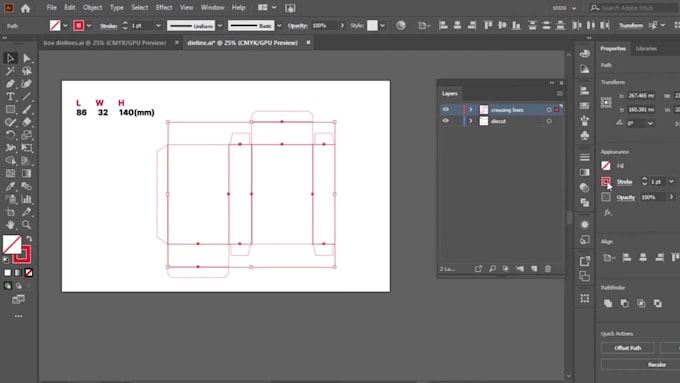Pick the Line Segment tool

[27, 97]
